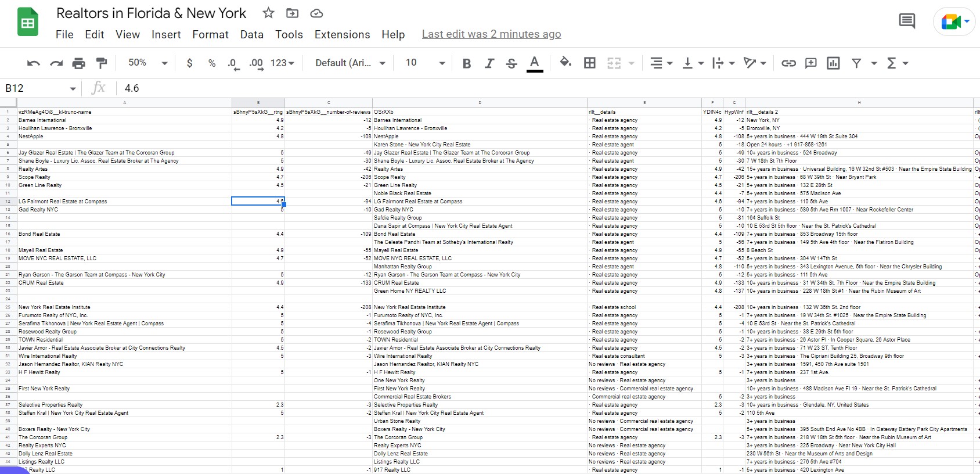Click the Merge cells icon
This screenshot has width=980, height=474.
click(x=614, y=63)
